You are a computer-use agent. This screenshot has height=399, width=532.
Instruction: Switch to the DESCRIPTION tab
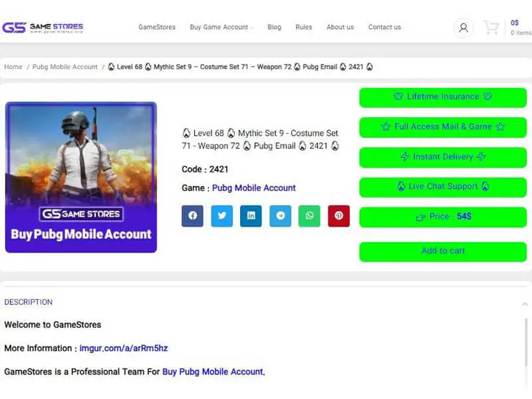(x=29, y=301)
